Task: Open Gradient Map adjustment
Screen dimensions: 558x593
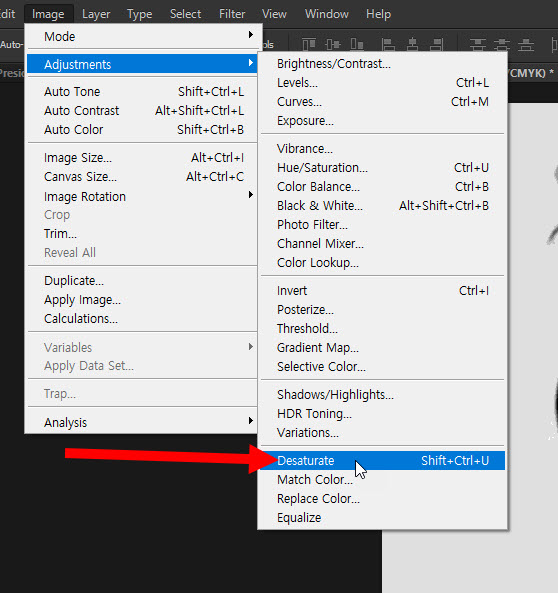Action: pyautogui.click(x=382, y=347)
